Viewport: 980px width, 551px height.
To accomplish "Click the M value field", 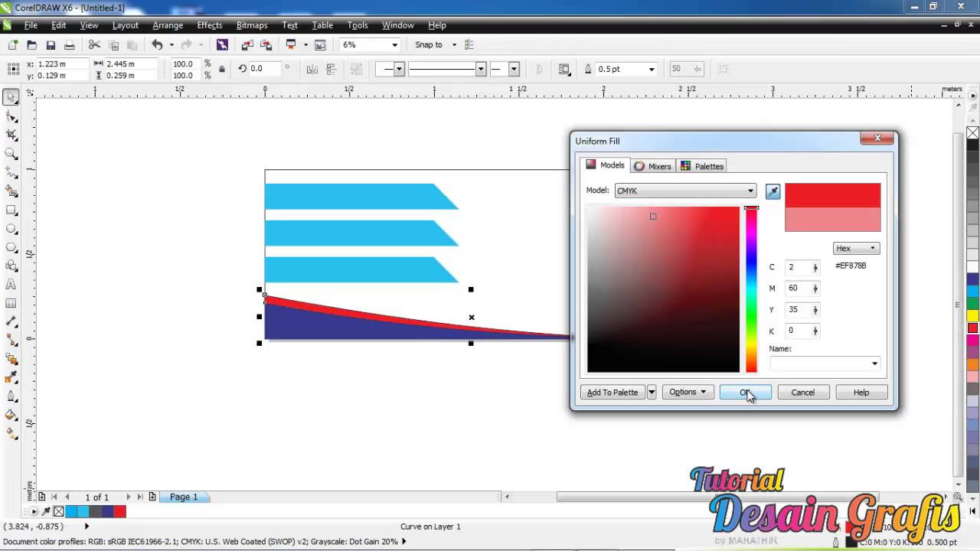I will click(x=798, y=289).
